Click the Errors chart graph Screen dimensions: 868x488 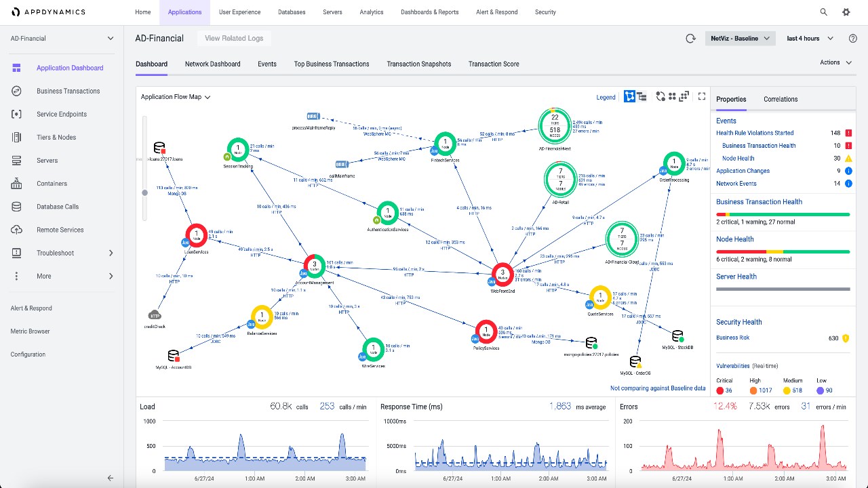744,448
